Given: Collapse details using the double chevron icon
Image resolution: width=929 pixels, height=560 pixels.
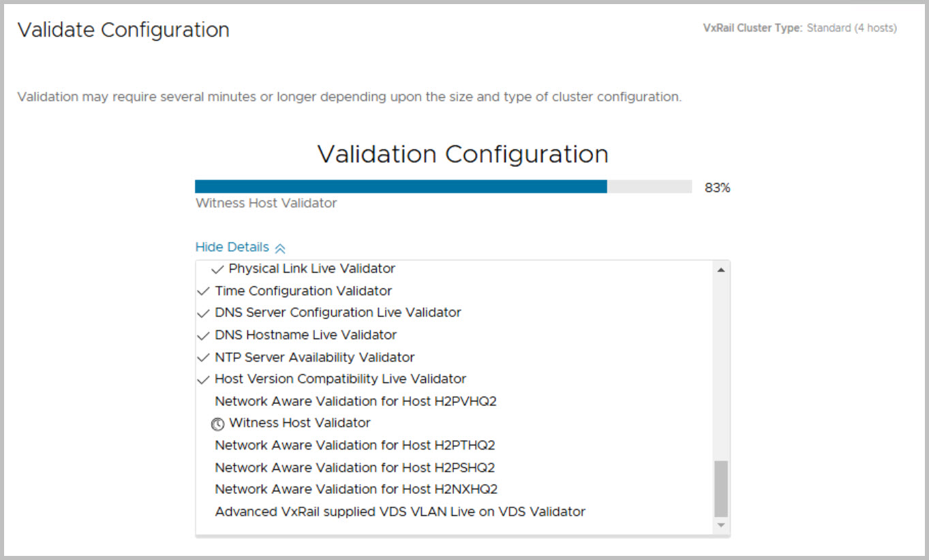Looking at the screenshot, I should (x=279, y=249).
